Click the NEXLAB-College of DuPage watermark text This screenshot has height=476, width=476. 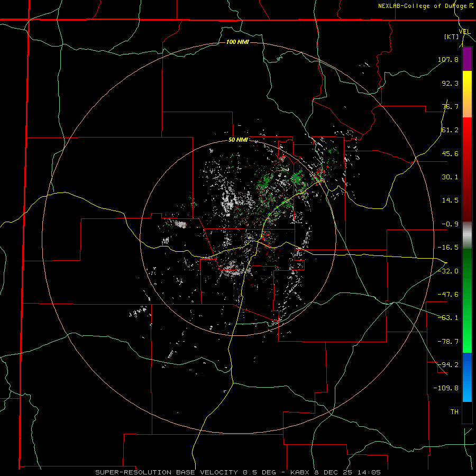425,6
